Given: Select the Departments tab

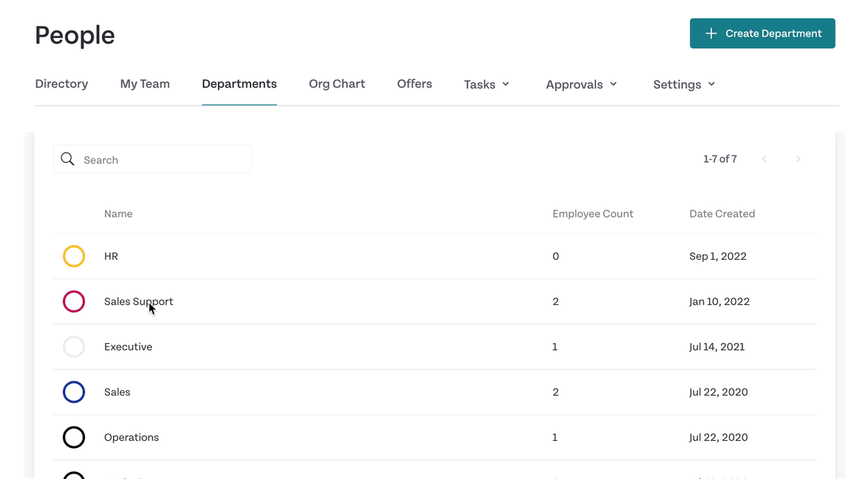Looking at the screenshot, I should pyautogui.click(x=239, y=84).
